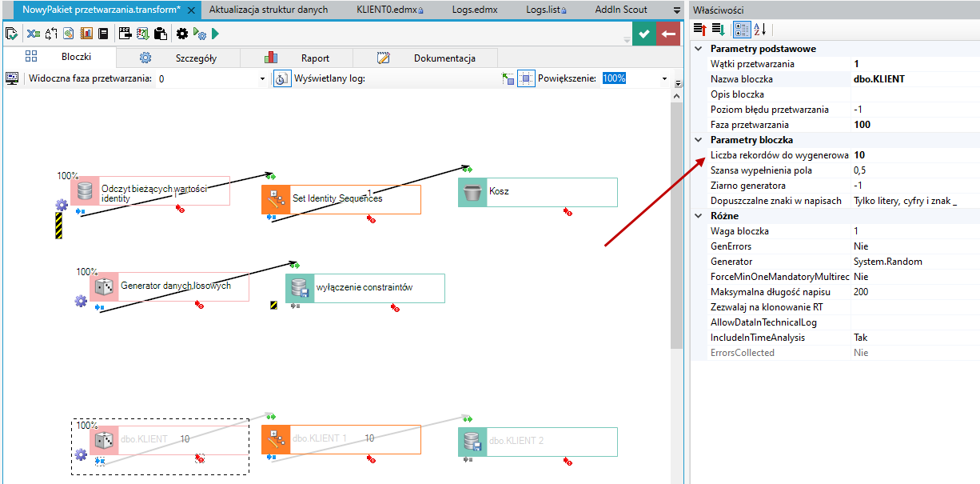Screen dimensions: 980x484
Task: Click the Maksymalna długość napisu value 200
Action: click(x=915, y=292)
